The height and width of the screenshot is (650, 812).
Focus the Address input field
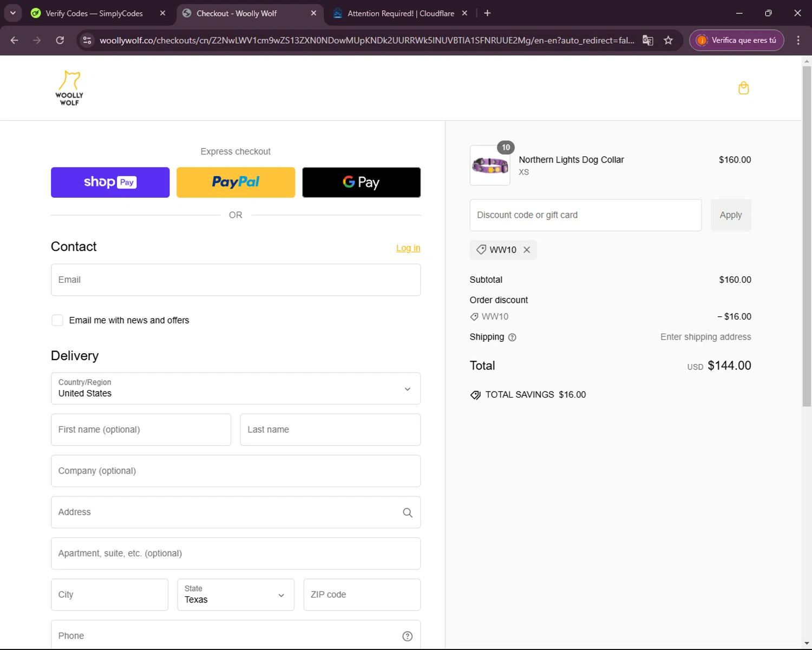pos(235,512)
